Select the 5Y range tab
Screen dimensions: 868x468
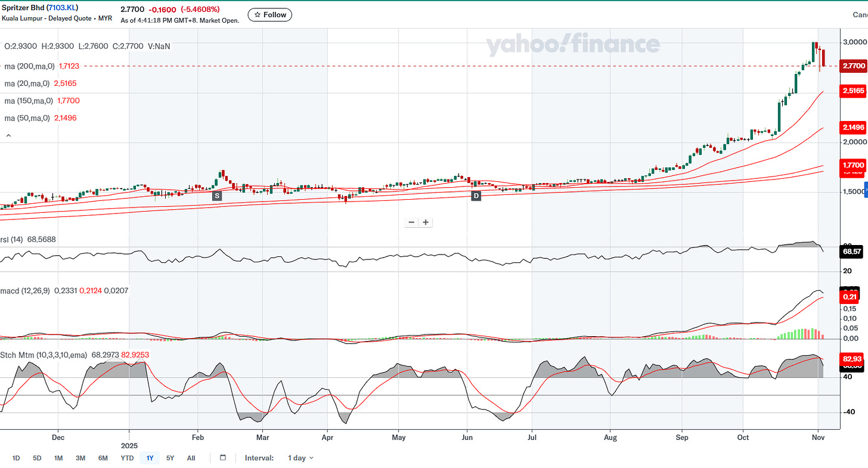tap(170, 458)
